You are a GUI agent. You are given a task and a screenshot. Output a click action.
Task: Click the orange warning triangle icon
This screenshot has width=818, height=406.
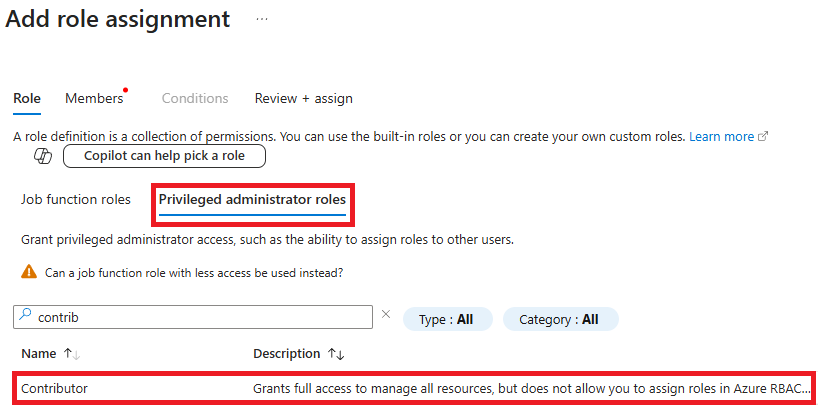pos(29,272)
